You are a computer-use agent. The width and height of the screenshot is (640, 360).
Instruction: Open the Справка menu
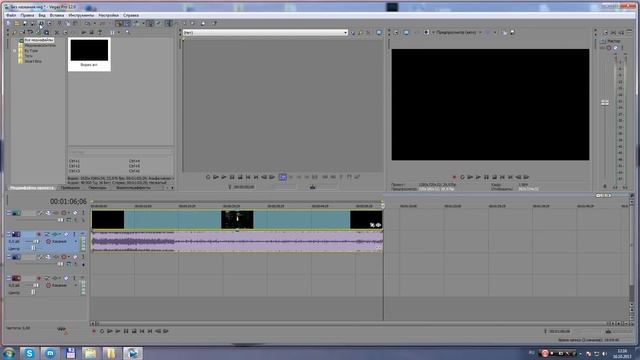click(x=131, y=15)
